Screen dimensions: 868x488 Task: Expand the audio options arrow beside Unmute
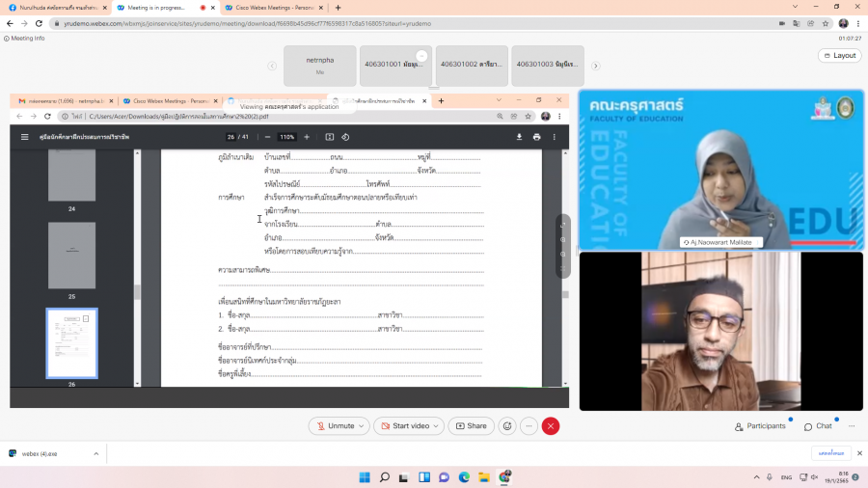pyautogui.click(x=362, y=425)
